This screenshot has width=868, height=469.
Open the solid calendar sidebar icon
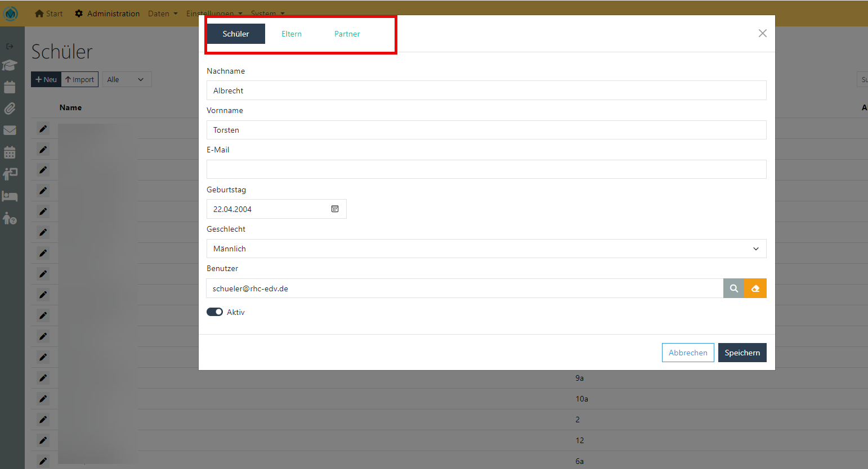(10, 87)
